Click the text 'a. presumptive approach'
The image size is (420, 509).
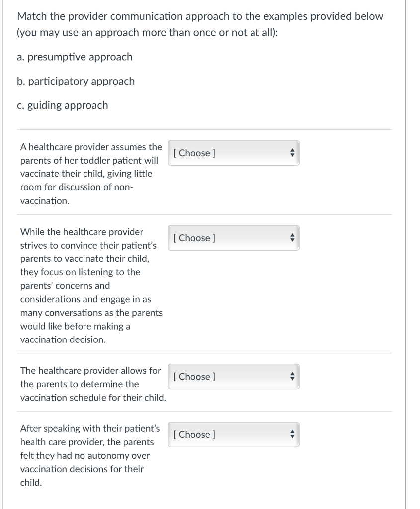click(75, 57)
